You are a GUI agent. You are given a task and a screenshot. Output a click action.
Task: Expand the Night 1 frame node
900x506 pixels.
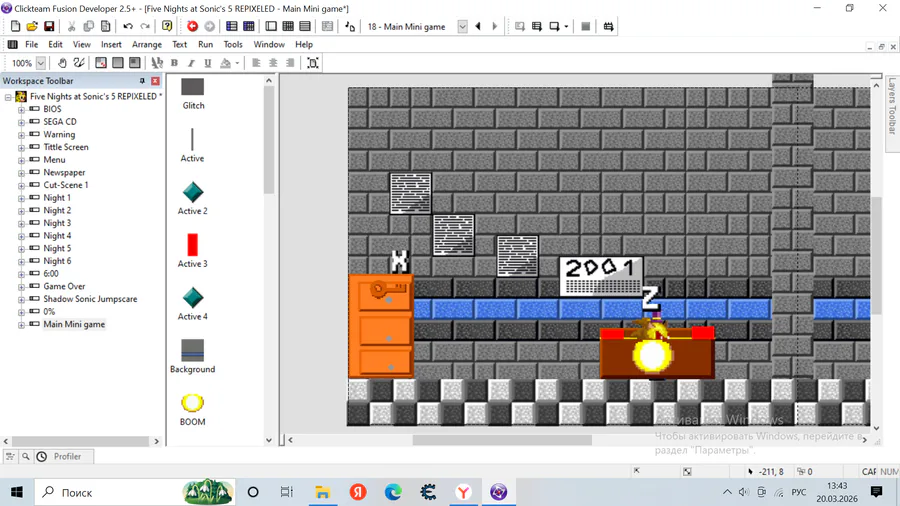[21, 198]
